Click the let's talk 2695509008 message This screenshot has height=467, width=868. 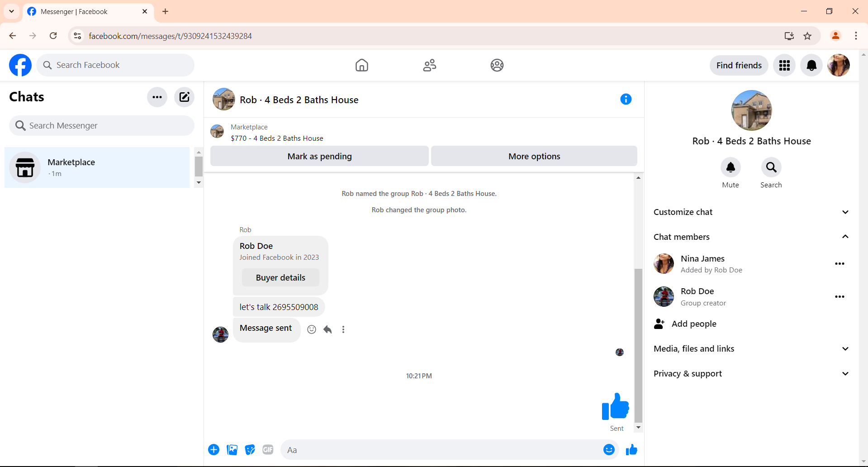[x=279, y=307]
